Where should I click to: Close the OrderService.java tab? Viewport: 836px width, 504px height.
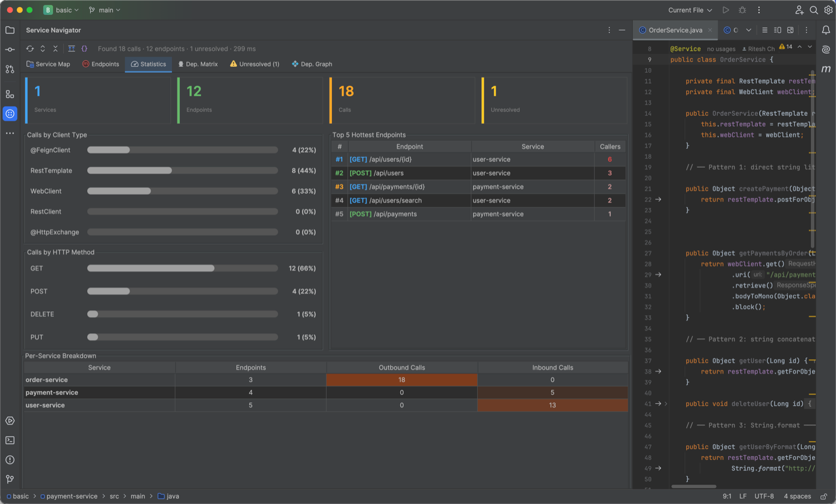tap(710, 30)
